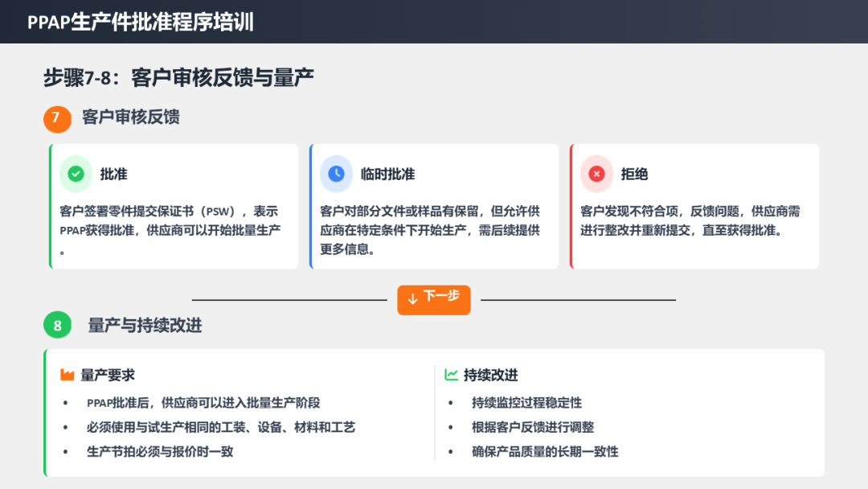This screenshot has width=868, height=489.
Task: Click the blue clock temporary approval icon
Action: pyautogui.click(x=336, y=174)
